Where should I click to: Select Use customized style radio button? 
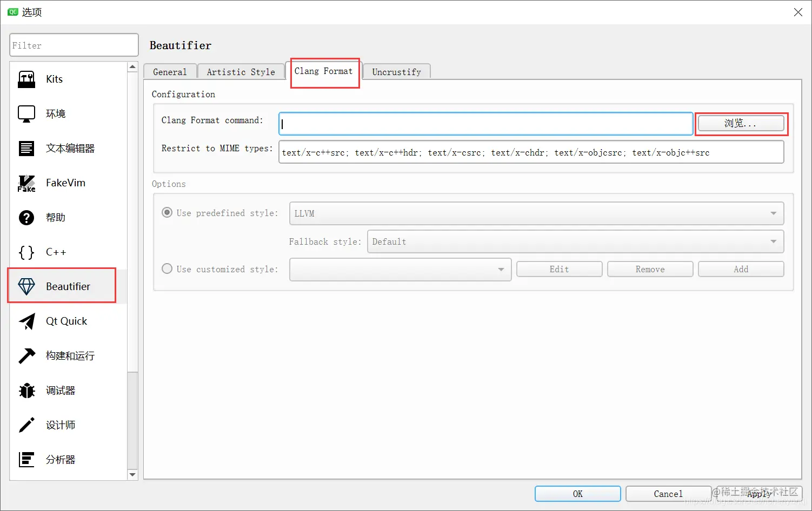click(167, 268)
